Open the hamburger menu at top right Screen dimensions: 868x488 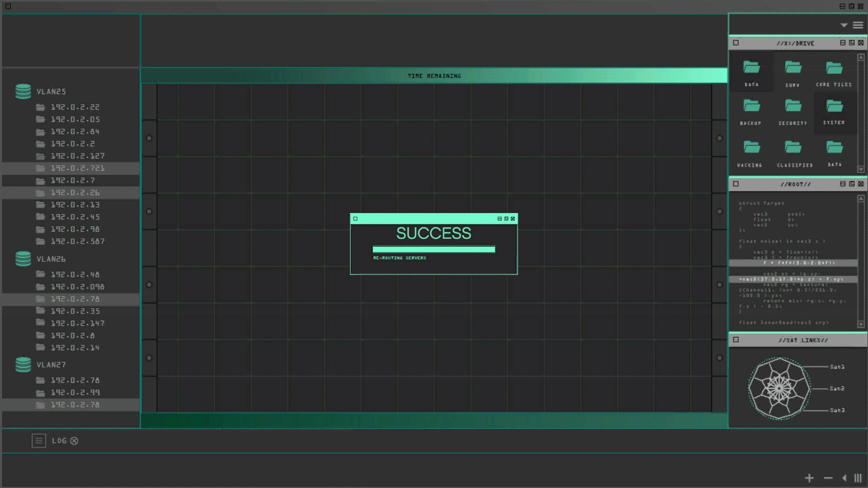[858, 25]
